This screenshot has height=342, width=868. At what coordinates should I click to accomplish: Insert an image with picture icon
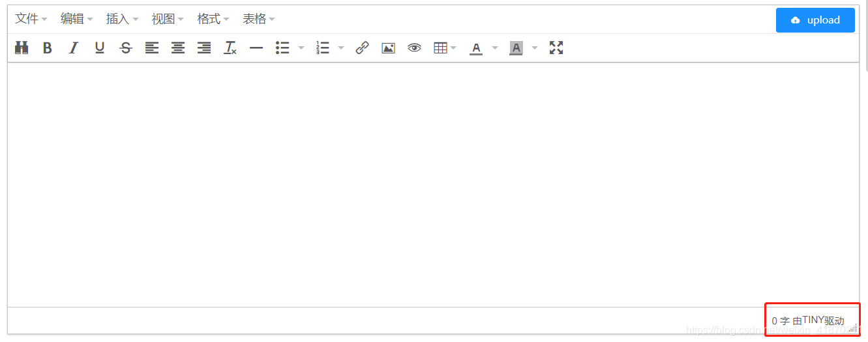[x=388, y=48]
